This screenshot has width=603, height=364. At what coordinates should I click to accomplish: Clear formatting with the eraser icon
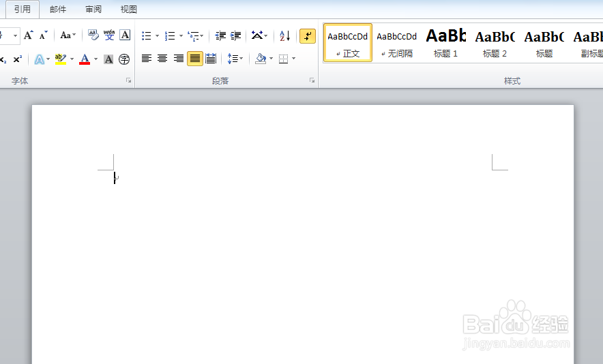tap(93, 35)
